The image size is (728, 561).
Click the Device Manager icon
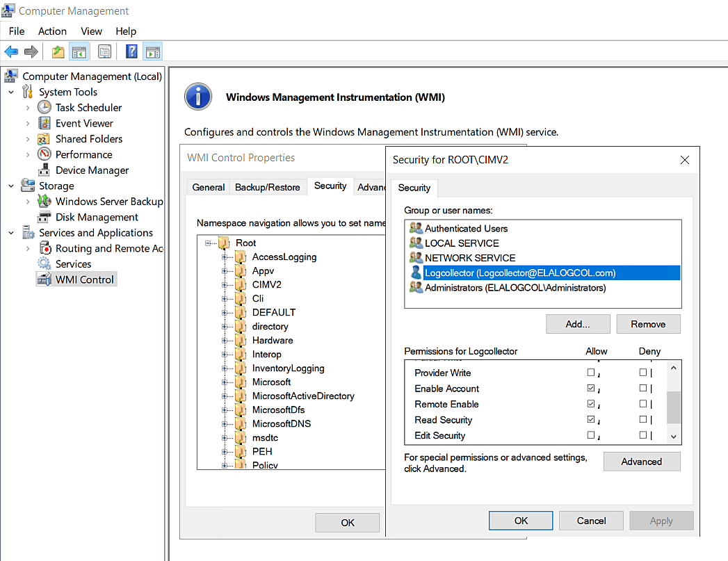[44, 170]
